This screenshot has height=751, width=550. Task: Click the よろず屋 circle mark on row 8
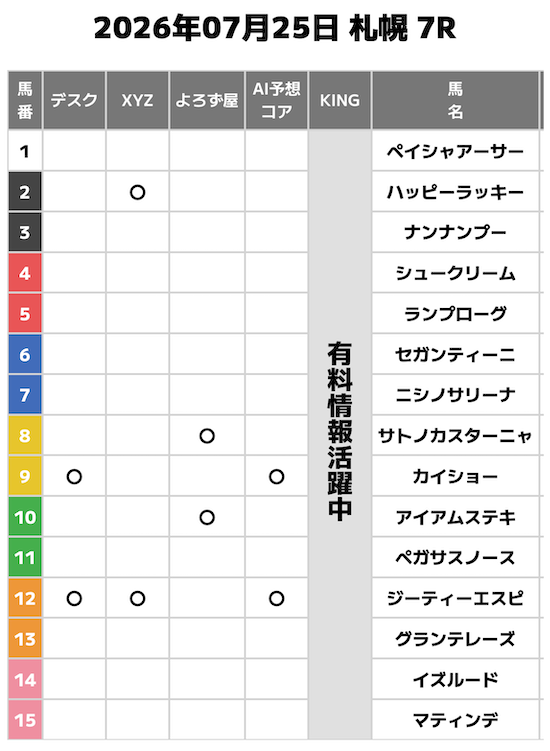207,436
